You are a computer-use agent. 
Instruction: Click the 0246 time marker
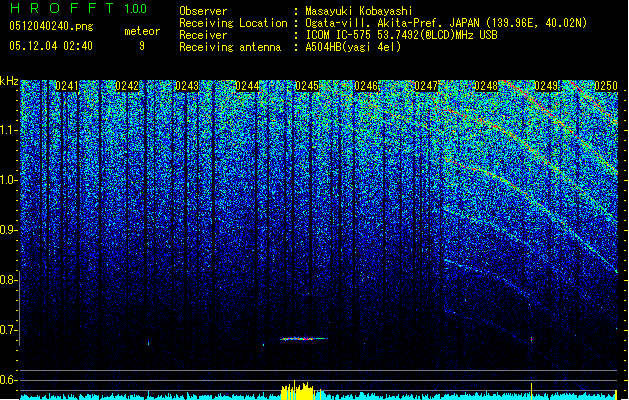(x=366, y=86)
